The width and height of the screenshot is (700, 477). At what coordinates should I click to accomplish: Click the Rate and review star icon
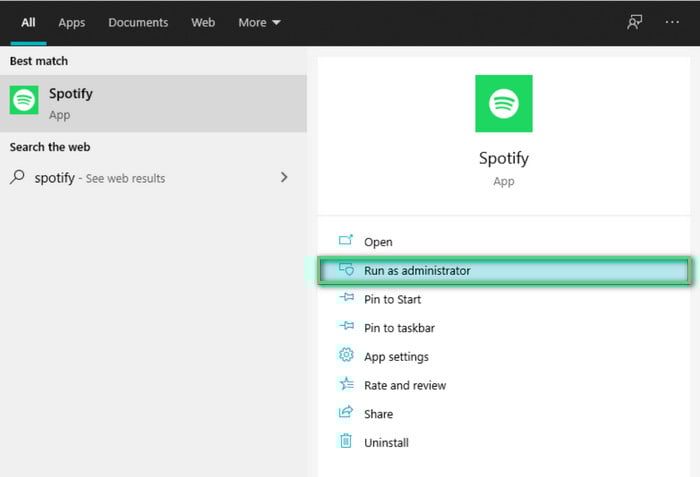pyautogui.click(x=346, y=383)
